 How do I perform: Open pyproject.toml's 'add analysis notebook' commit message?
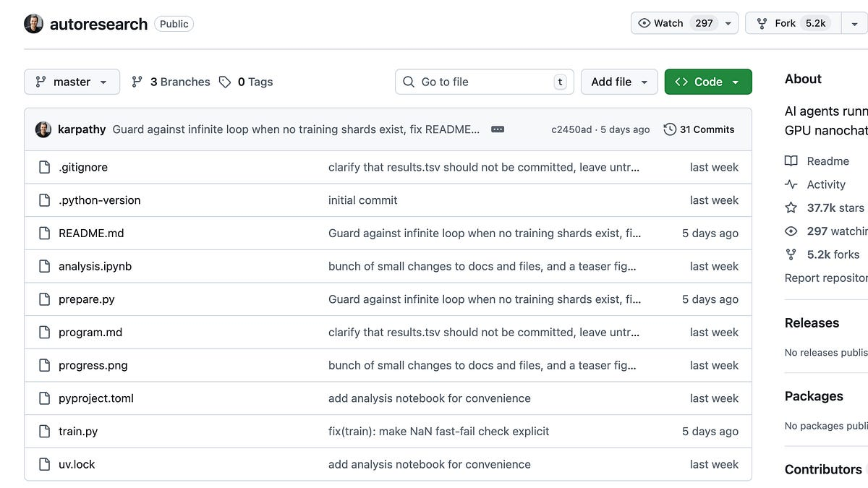430,398
